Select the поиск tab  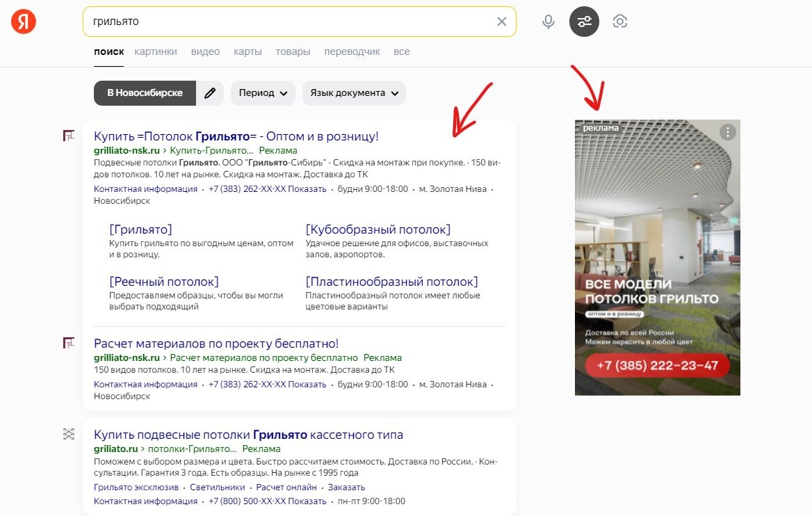point(108,51)
